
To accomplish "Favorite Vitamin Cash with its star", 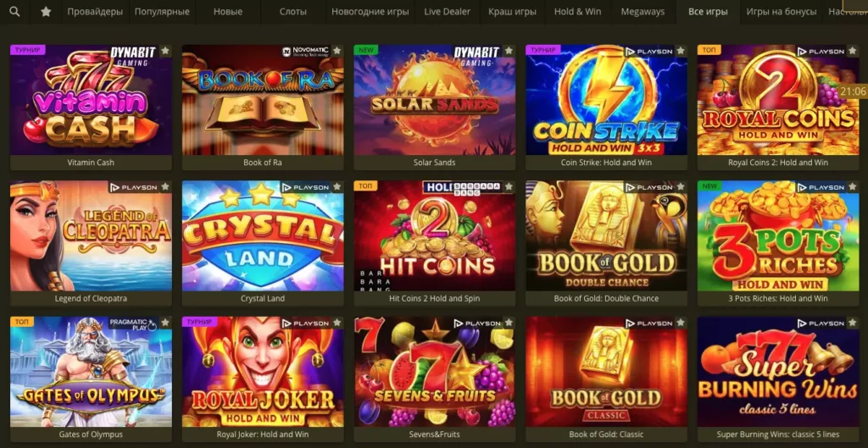I will (x=165, y=51).
